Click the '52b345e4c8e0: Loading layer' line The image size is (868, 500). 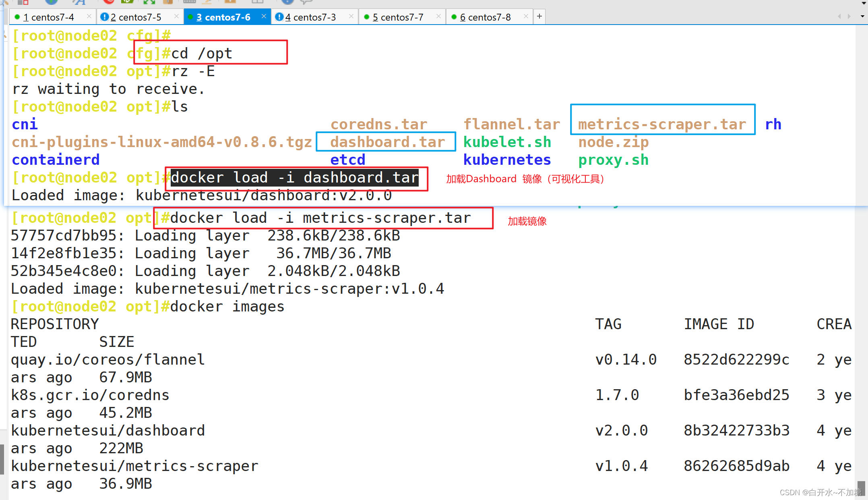point(205,271)
